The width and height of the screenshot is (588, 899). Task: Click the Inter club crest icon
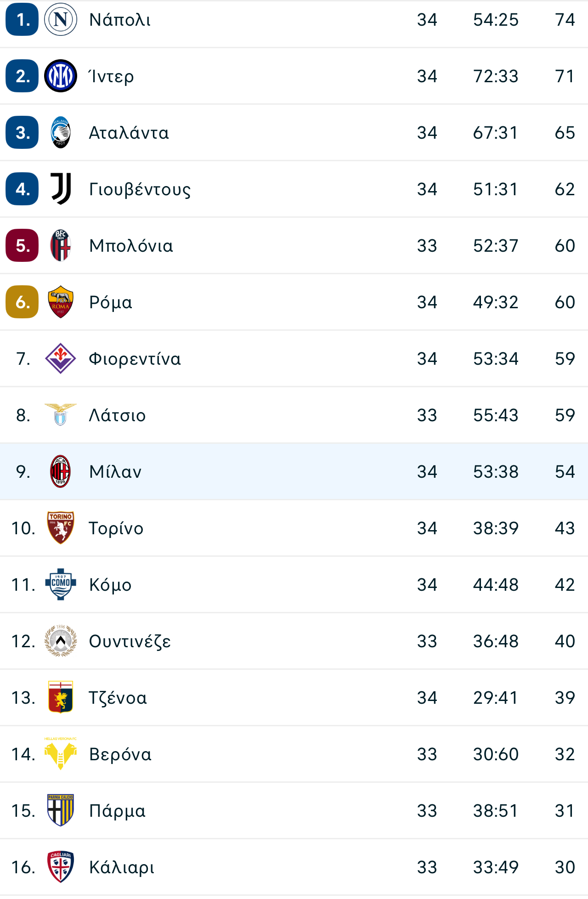pos(61,76)
